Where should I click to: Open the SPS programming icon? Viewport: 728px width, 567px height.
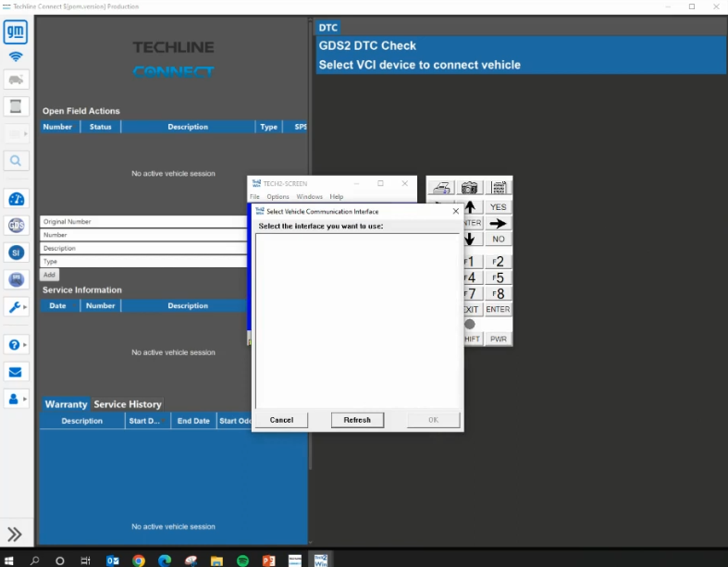pyautogui.click(x=16, y=279)
